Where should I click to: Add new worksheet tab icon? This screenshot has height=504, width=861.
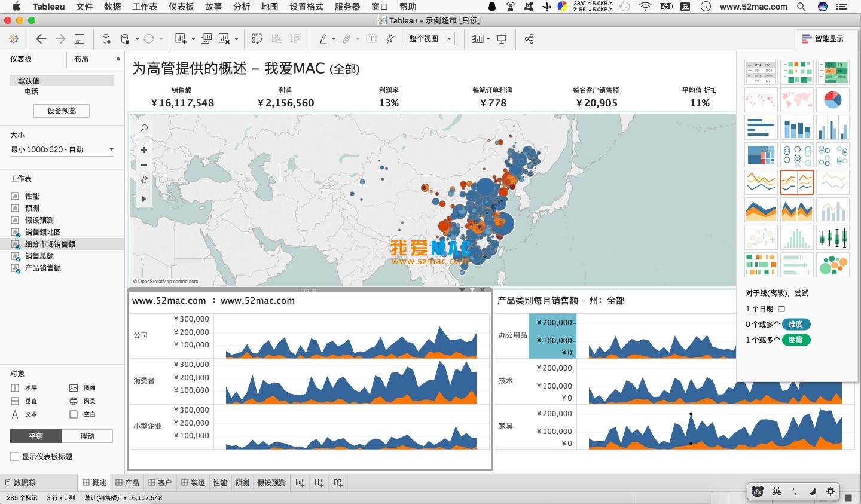(x=300, y=483)
